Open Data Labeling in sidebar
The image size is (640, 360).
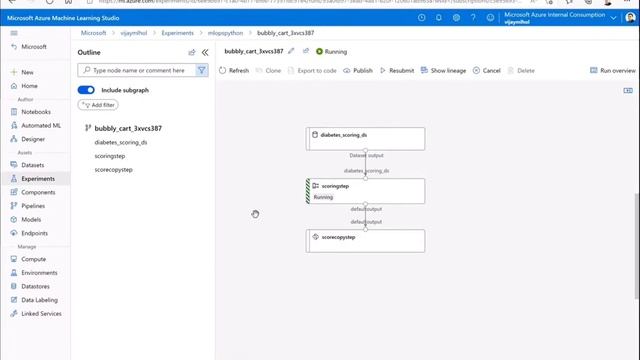pyautogui.click(x=34, y=300)
